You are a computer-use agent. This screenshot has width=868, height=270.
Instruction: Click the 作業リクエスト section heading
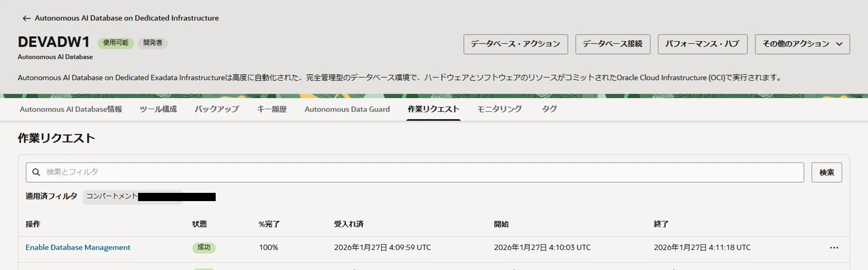click(x=56, y=138)
